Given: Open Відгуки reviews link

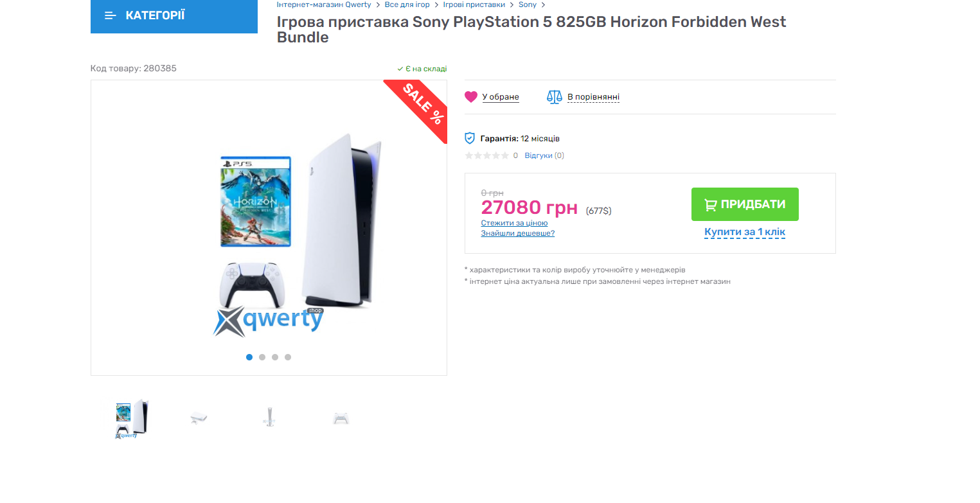Looking at the screenshot, I should (544, 155).
